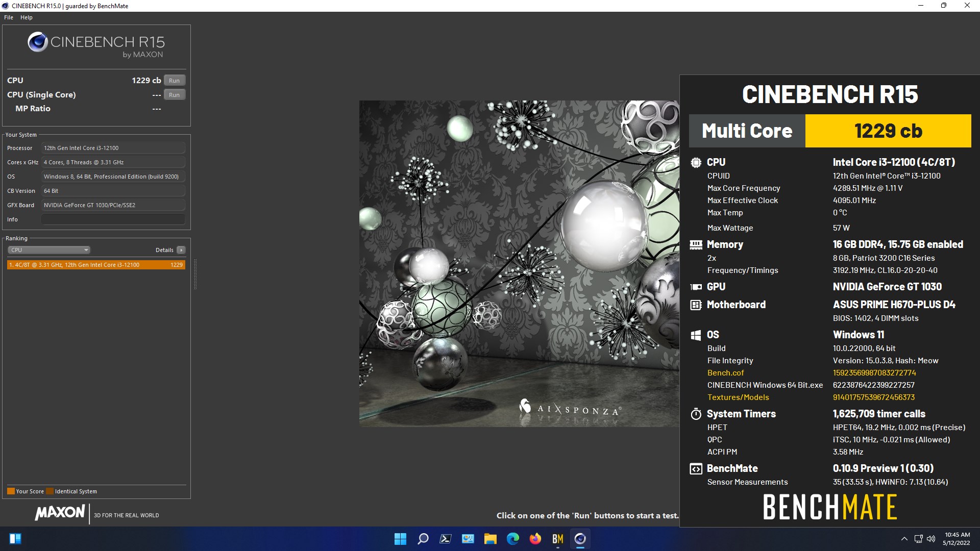The image size is (980, 551).
Task: Click the Cores x GHz field value
Action: [x=113, y=162]
